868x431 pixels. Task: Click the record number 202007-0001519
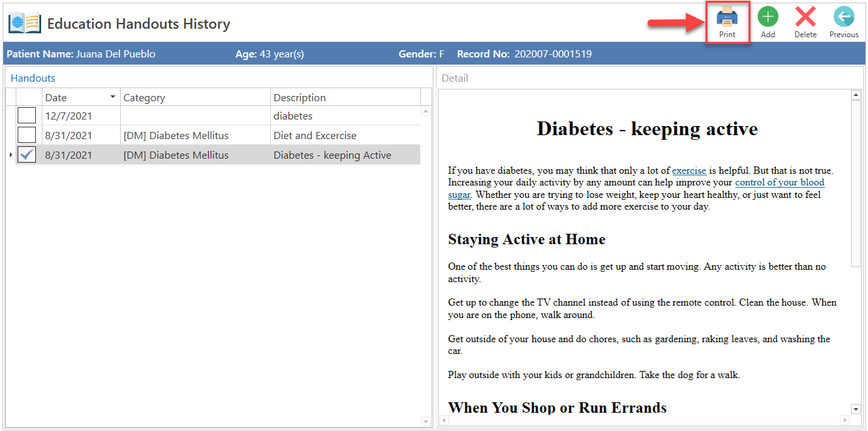(553, 54)
